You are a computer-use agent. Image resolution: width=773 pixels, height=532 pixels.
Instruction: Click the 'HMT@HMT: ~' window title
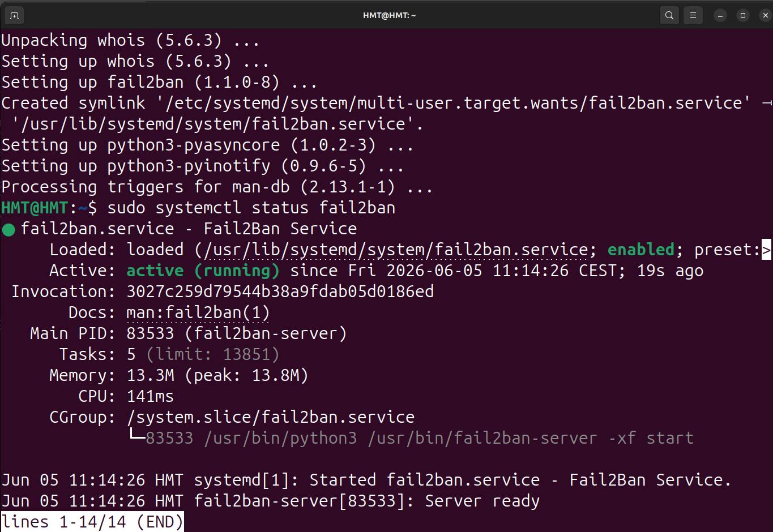click(x=390, y=15)
